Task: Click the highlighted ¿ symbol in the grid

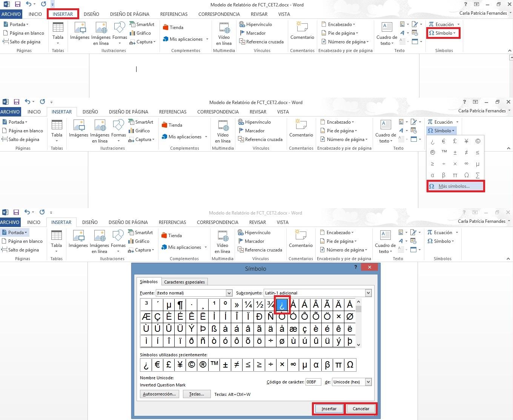Action: [x=282, y=305]
